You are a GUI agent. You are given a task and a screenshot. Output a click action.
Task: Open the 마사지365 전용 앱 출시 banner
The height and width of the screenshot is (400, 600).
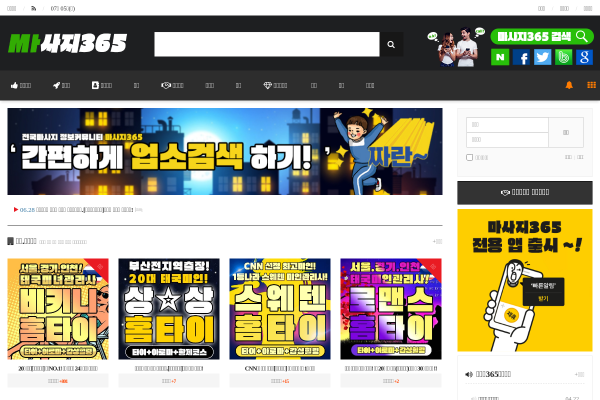point(525,280)
